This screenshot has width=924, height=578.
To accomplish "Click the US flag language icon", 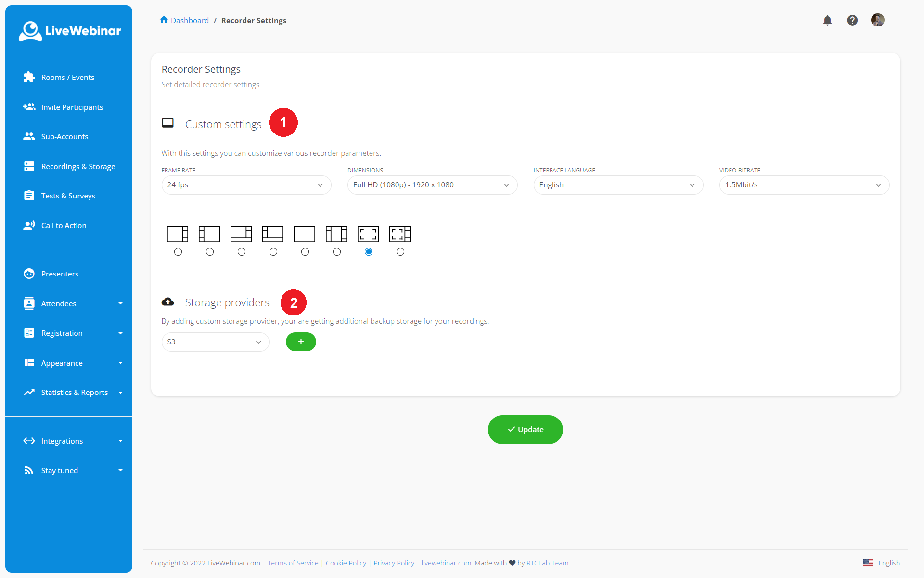I will pos(868,563).
